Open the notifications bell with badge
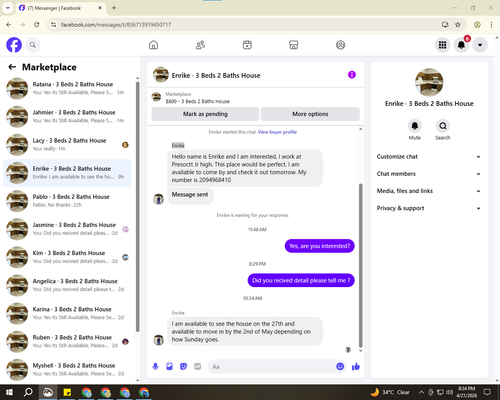This screenshot has height=400, width=500. (x=461, y=45)
